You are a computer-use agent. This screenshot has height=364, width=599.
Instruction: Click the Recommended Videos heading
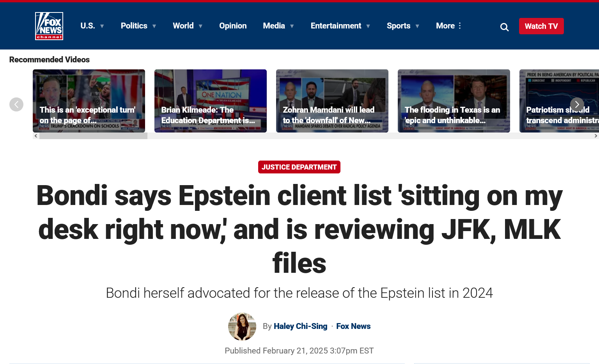tap(50, 60)
